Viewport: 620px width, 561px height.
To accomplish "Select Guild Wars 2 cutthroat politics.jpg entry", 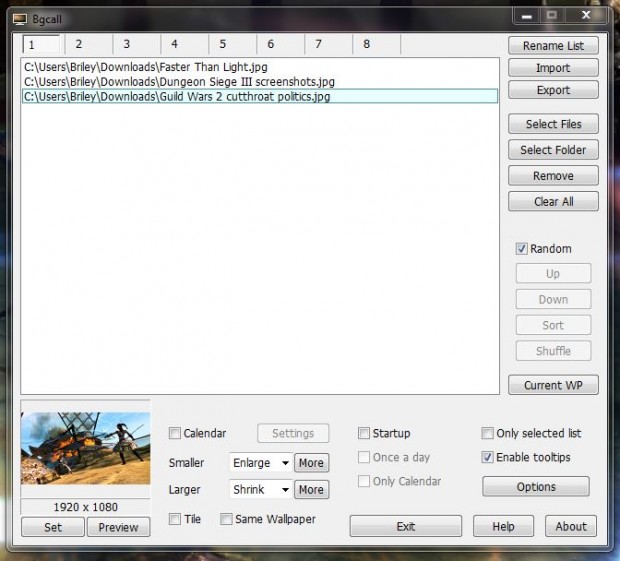I will (260, 96).
